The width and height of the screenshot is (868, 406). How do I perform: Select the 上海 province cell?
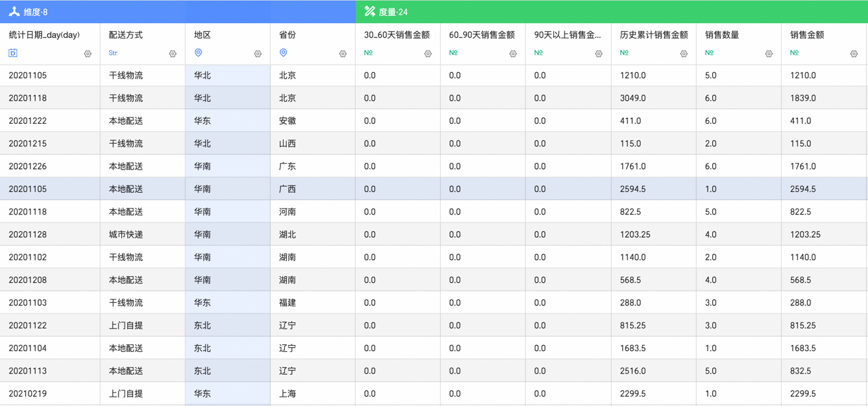point(313,393)
